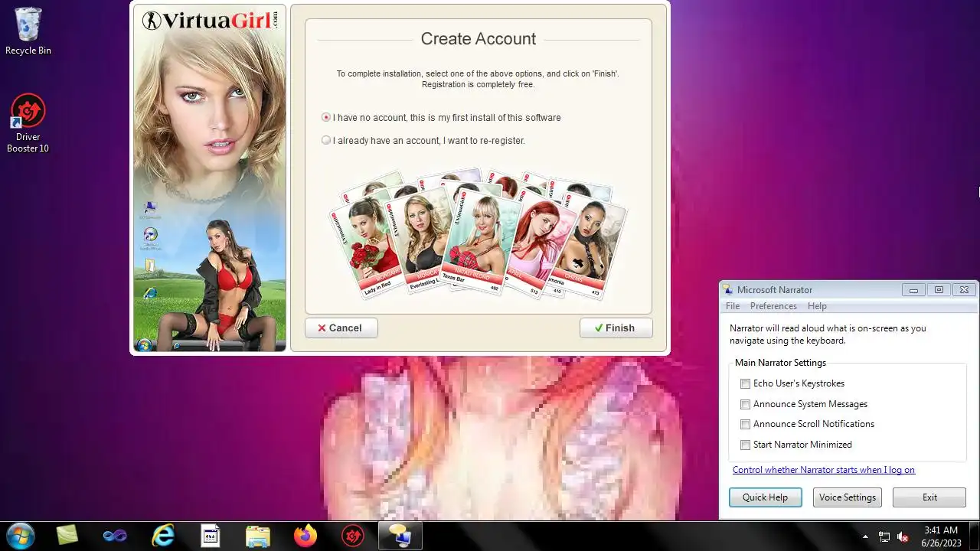Open the clock showing 3:41 AM

coord(941,530)
